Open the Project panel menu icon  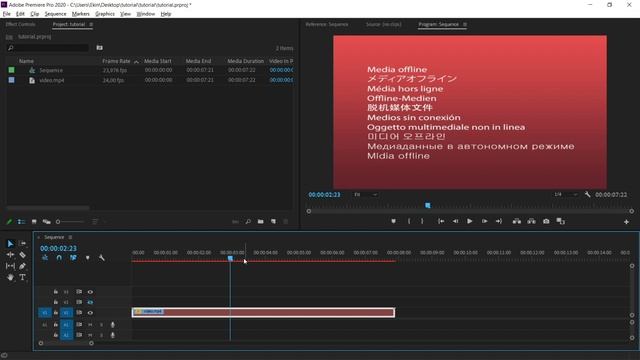(91, 24)
